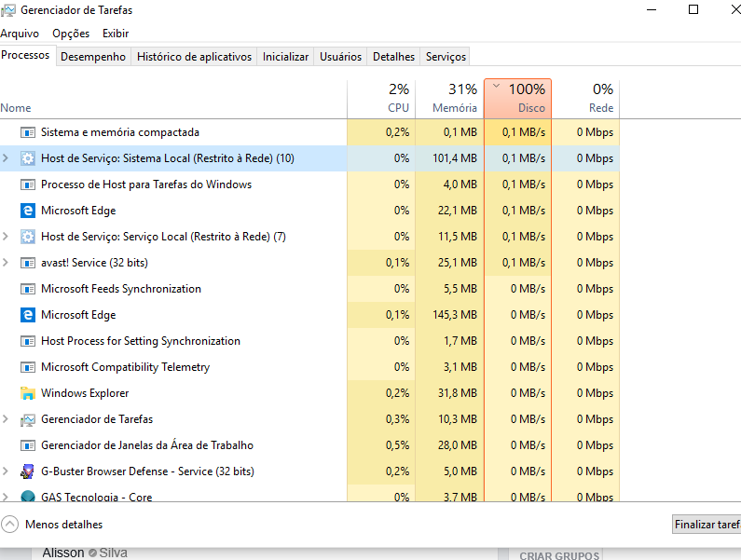
Task: Click the Sistema e memória compactada process icon
Action: [x=28, y=132]
